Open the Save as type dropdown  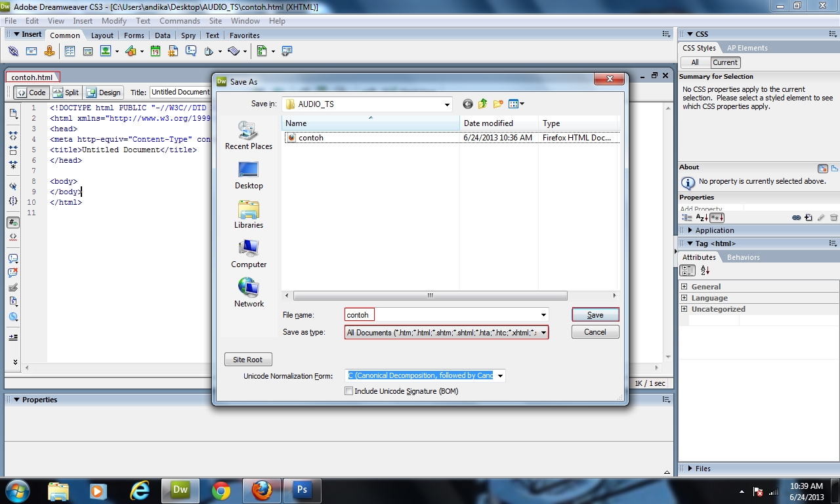[543, 333]
